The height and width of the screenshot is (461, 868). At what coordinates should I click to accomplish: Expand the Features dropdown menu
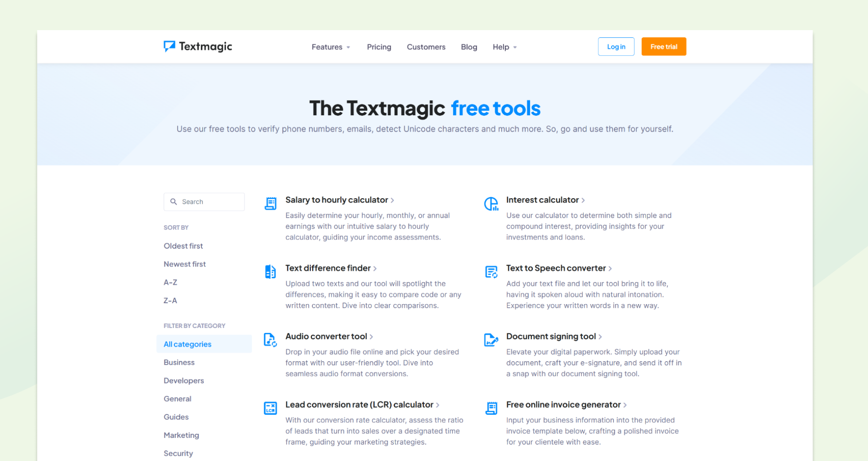pyautogui.click(x=331, y=47)
